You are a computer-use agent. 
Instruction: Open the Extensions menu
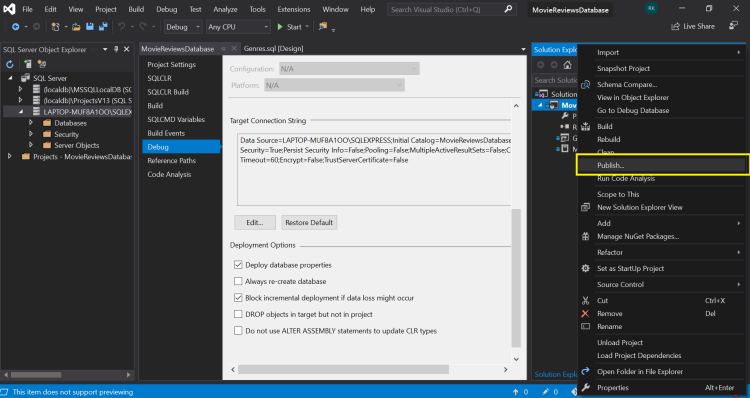(x=294, y=9)
